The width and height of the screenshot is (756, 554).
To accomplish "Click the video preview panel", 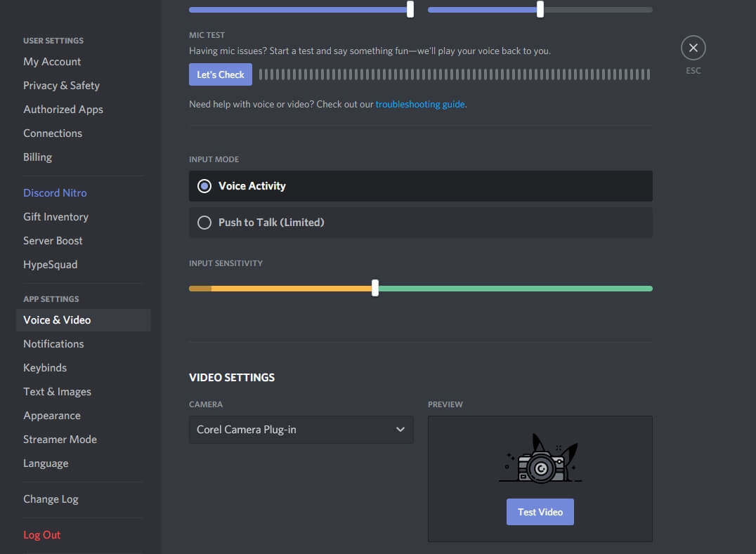I will tap(540, 479).
